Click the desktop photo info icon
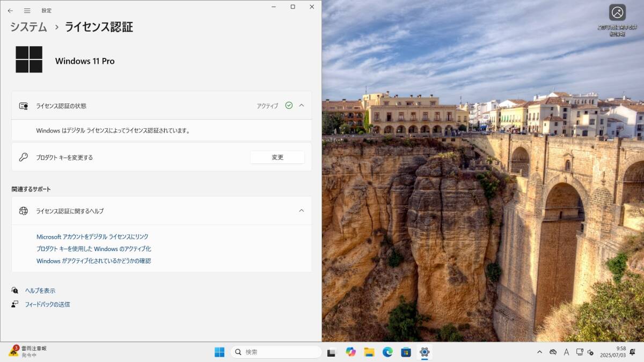Image resolution: width=644 pixels, height=362 pixels. (x=617, y=12)
